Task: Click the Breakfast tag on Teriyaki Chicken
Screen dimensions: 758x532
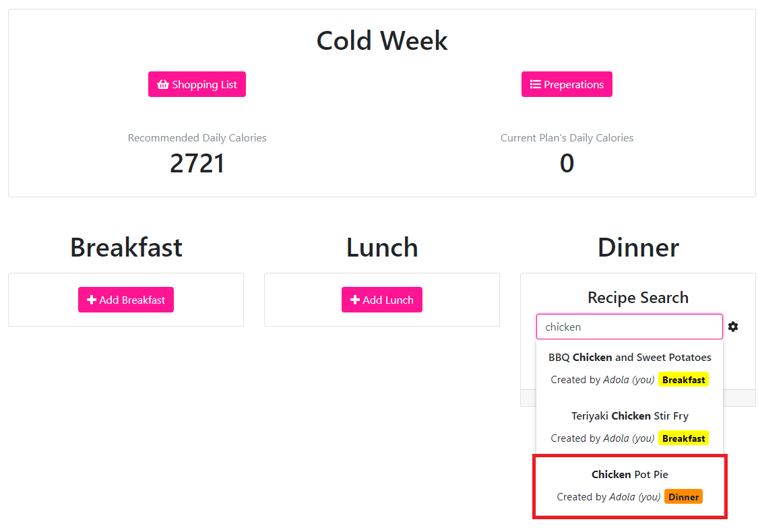Action: 683,438
